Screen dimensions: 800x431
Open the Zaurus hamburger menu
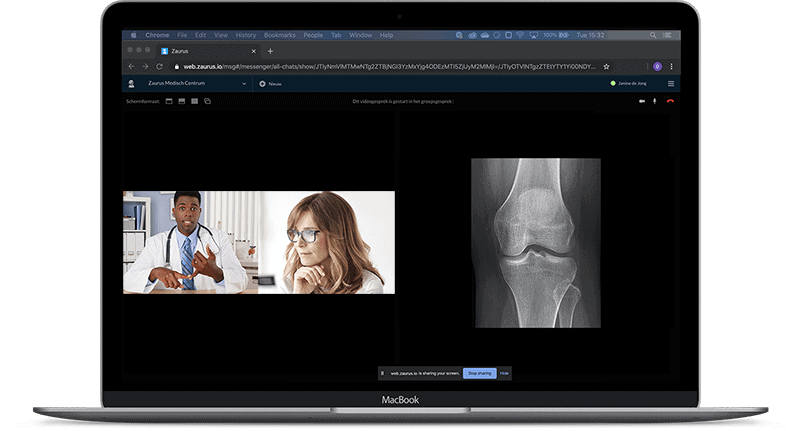click(x=671, y=84)
